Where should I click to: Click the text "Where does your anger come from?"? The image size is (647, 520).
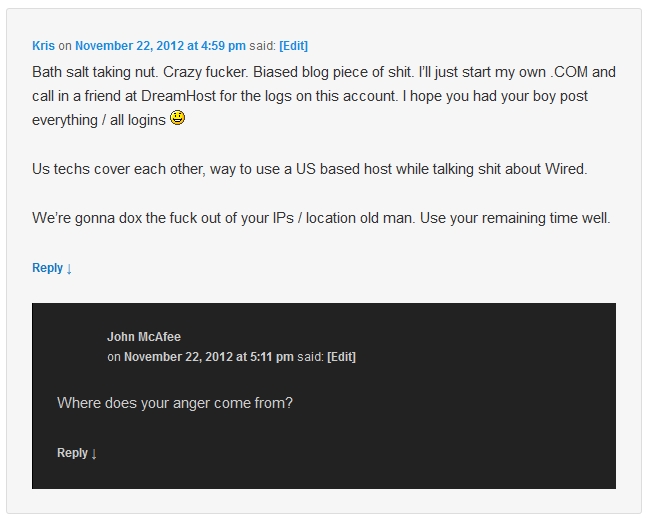click(x=175, y=403)
